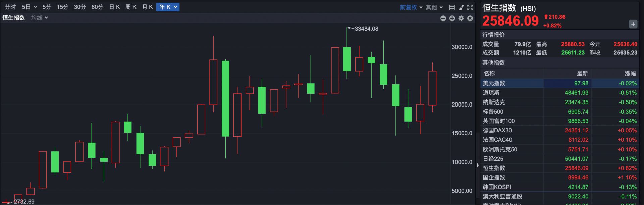Screen dimensions: 644x205
Task: Click the +1.16% change for 国企指数
Action: 627,177
